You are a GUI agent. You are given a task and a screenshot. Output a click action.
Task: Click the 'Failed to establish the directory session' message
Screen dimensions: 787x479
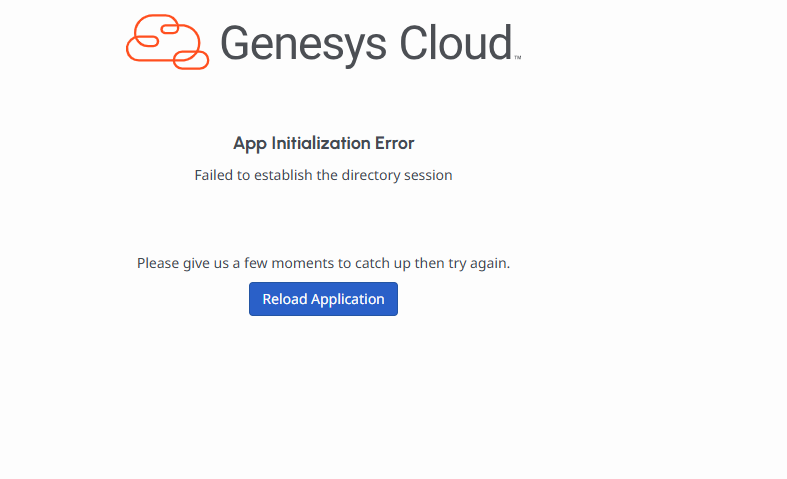[x=323, y=175]
